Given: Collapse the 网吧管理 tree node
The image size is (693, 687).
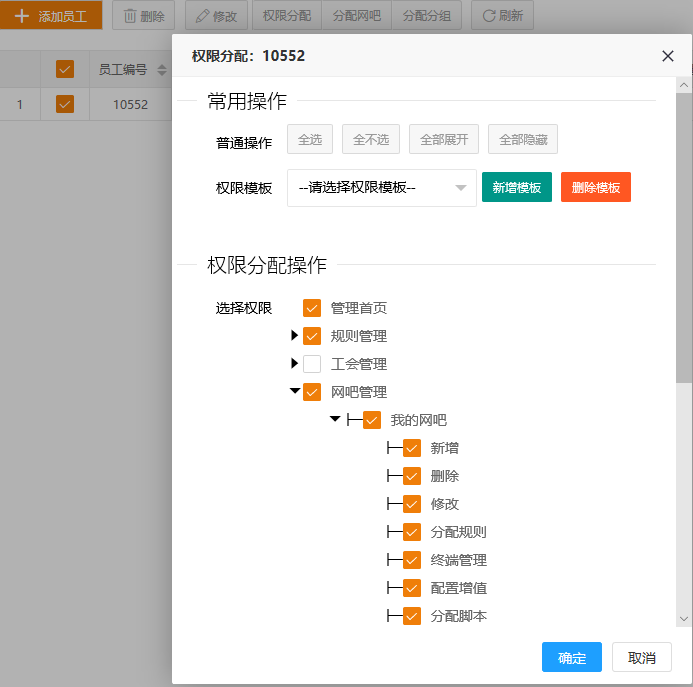Looking at the screenshot, I should click(295, 392).
